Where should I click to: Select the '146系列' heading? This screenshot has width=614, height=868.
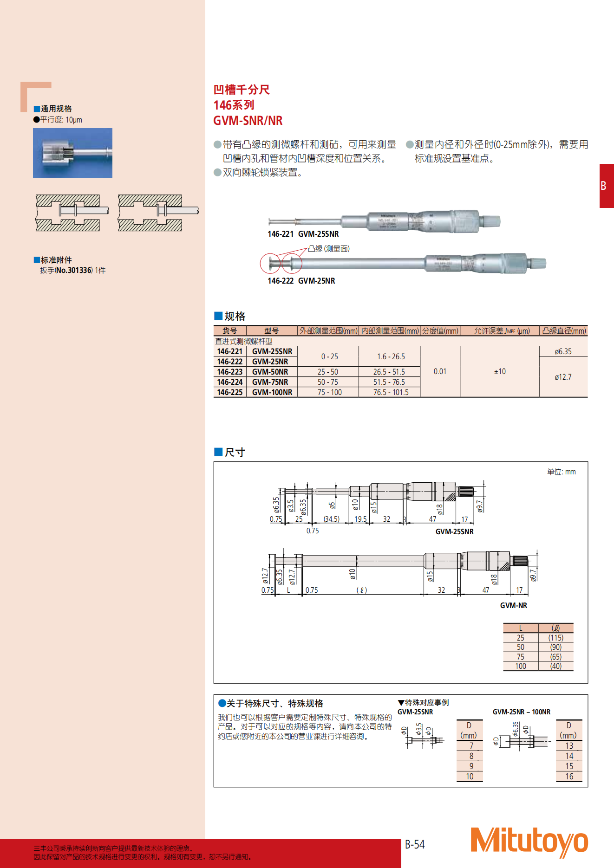[234, 105]
